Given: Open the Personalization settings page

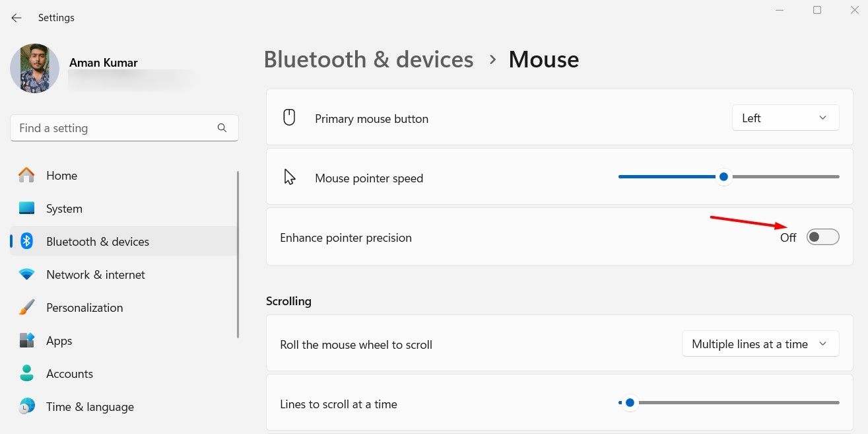Looking at the screenshot, I should [x=84, y=308].
